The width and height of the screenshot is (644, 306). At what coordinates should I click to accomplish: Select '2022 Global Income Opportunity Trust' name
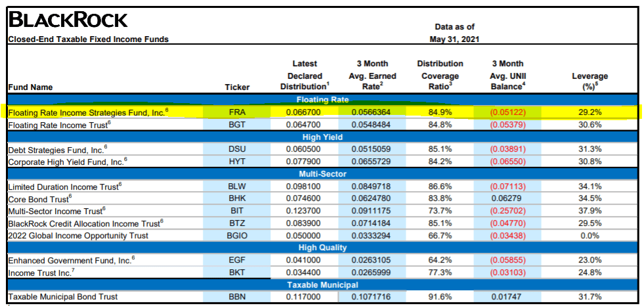pyautogui.click(x=78, y=236)
